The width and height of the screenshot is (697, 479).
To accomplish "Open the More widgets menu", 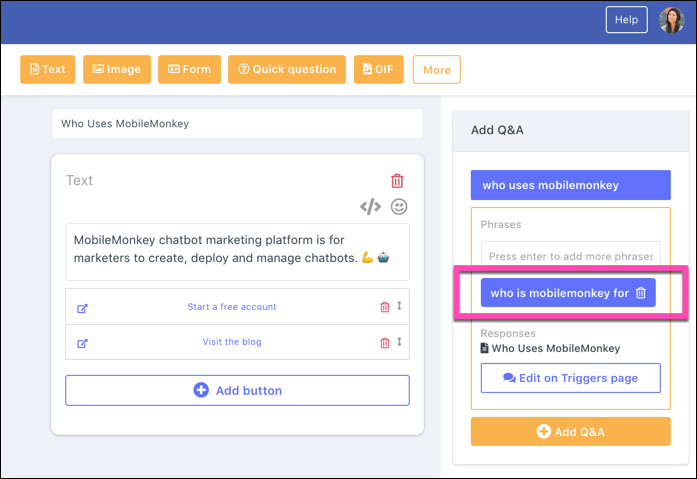I will pyautogui.click(x=437, y=70).
